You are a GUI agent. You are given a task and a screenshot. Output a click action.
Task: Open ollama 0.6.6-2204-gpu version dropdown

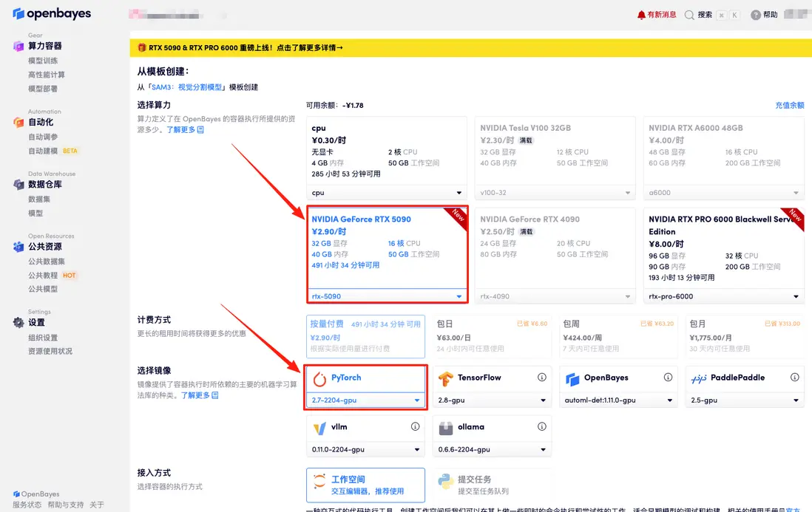pyautogui.click(x=492, y=449)
